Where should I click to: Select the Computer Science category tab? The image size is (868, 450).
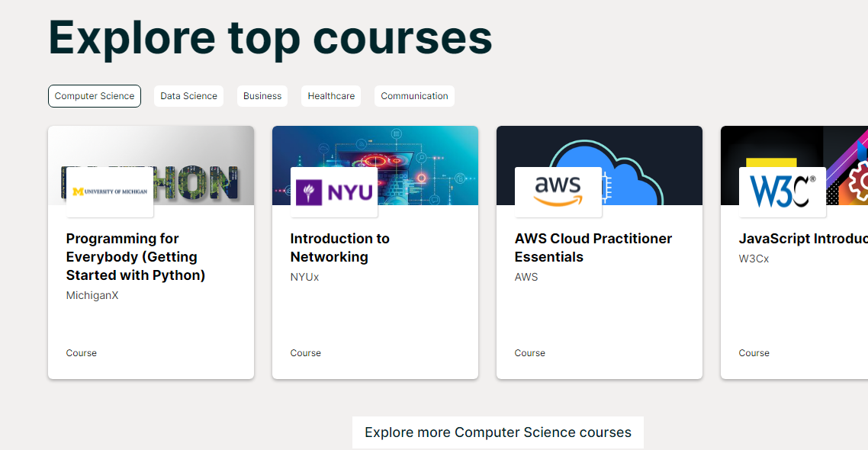click(95, 96)
